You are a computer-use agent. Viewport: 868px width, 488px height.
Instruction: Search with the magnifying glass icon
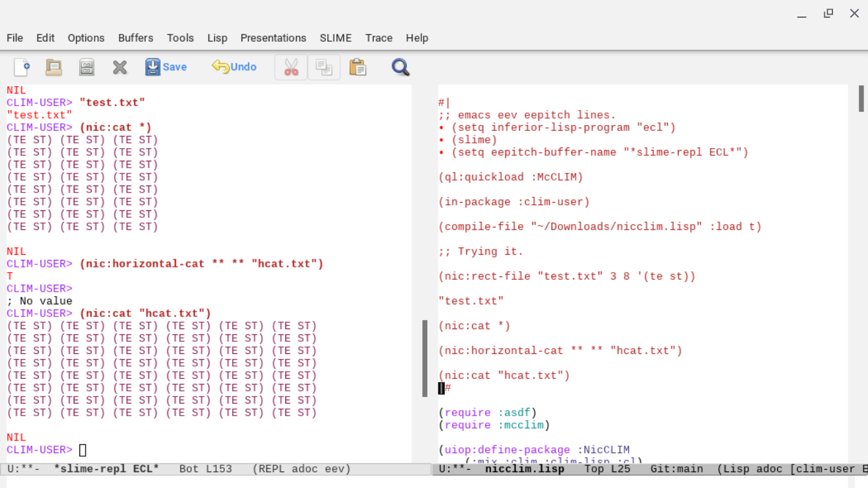400,67
